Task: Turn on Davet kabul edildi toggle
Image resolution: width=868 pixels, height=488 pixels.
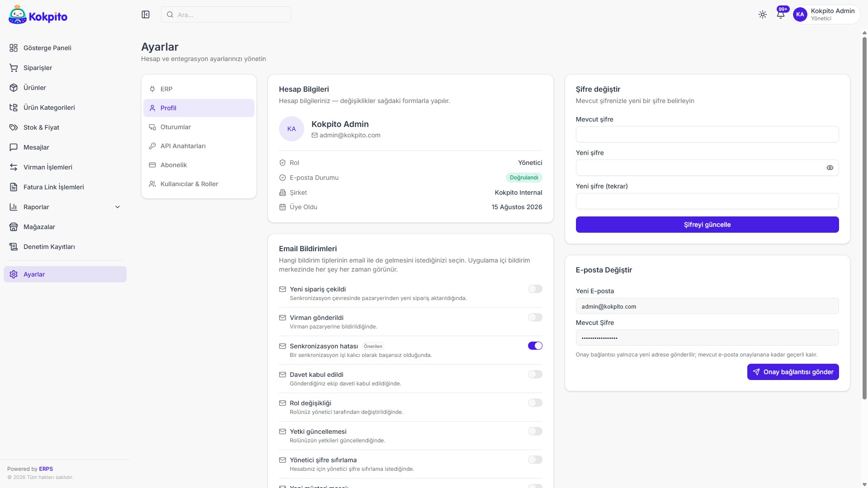Action: [x=535, y=374]
